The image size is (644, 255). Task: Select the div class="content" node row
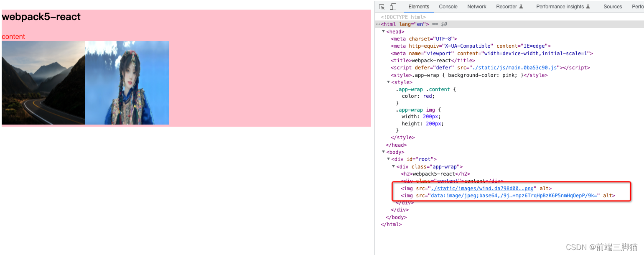452,181
